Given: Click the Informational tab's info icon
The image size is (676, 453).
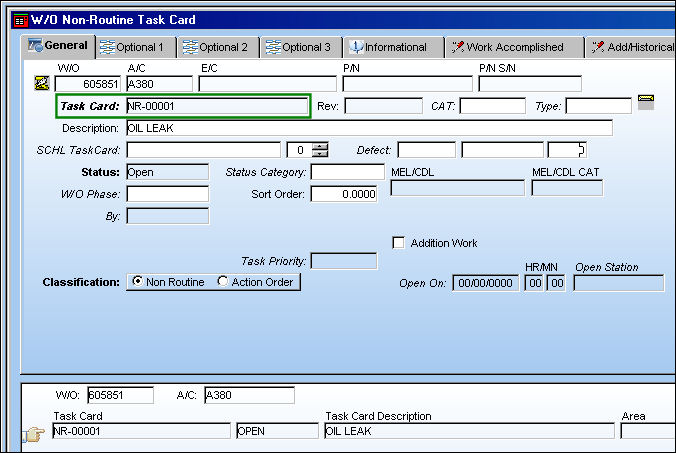Looking at the screenshot, I should 356,47.
